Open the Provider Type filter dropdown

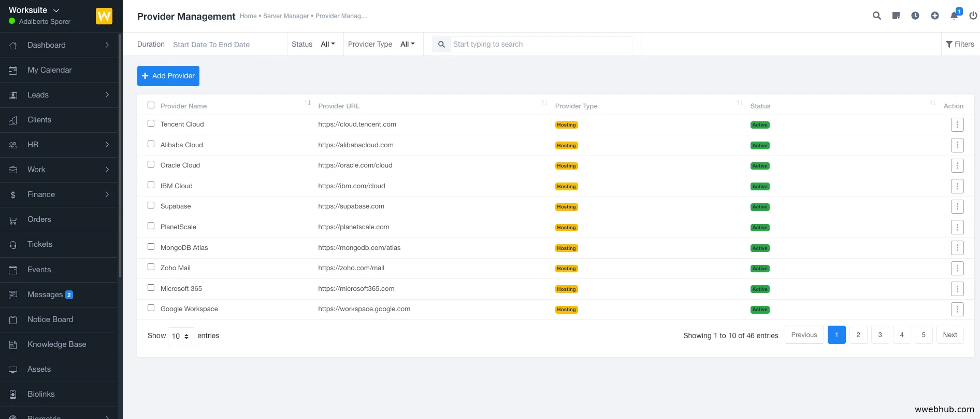coord(407,44)
